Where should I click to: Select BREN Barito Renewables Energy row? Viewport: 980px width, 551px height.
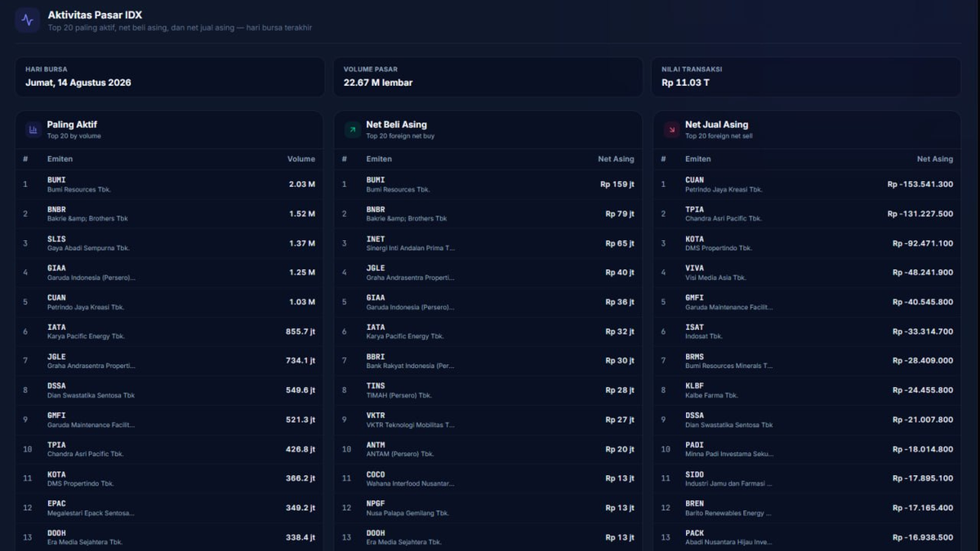807,508
